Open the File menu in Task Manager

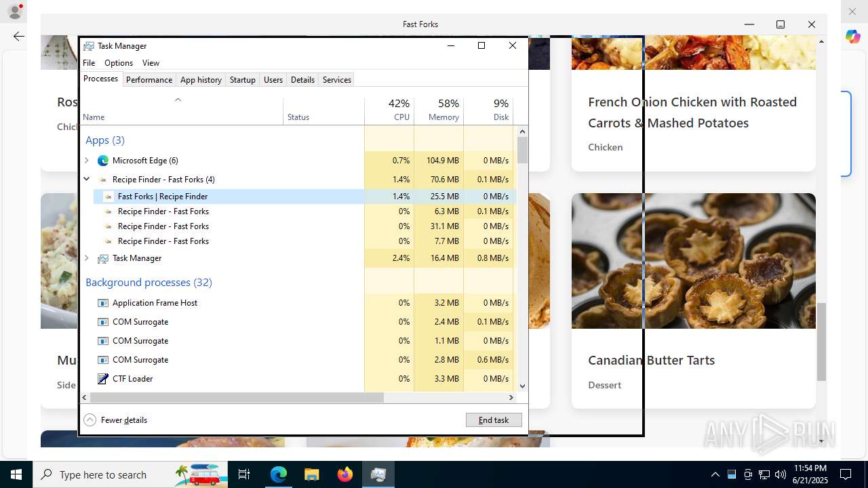(89, 63)
